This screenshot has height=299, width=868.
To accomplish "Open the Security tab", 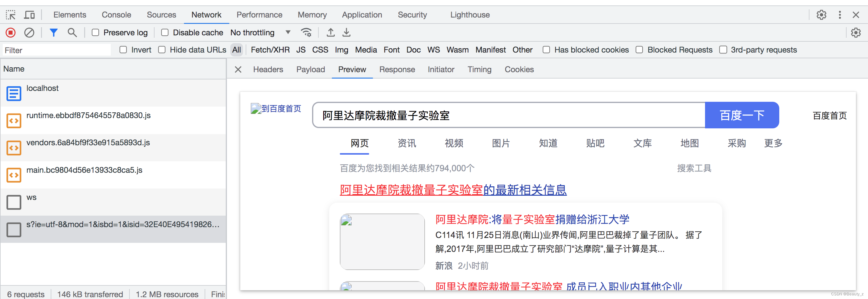I will (413, 15).
